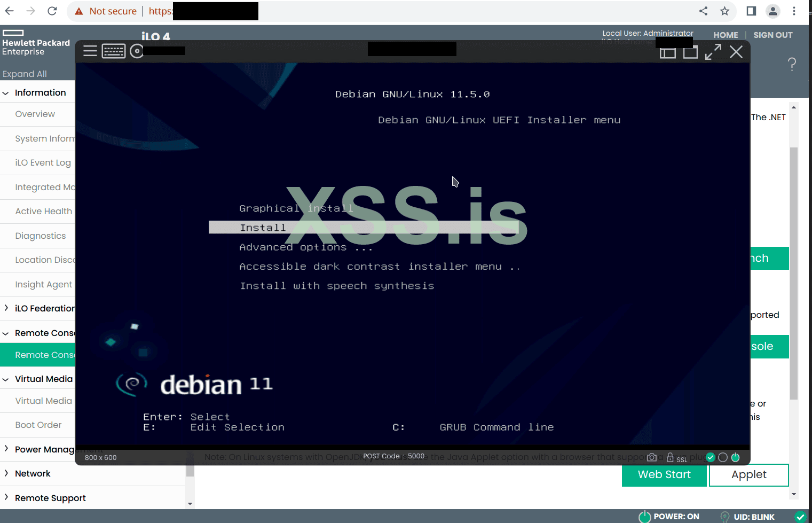Select the highlighted green Remote Console item
Viewport: 812px width, 523px height.
(37, 355)
